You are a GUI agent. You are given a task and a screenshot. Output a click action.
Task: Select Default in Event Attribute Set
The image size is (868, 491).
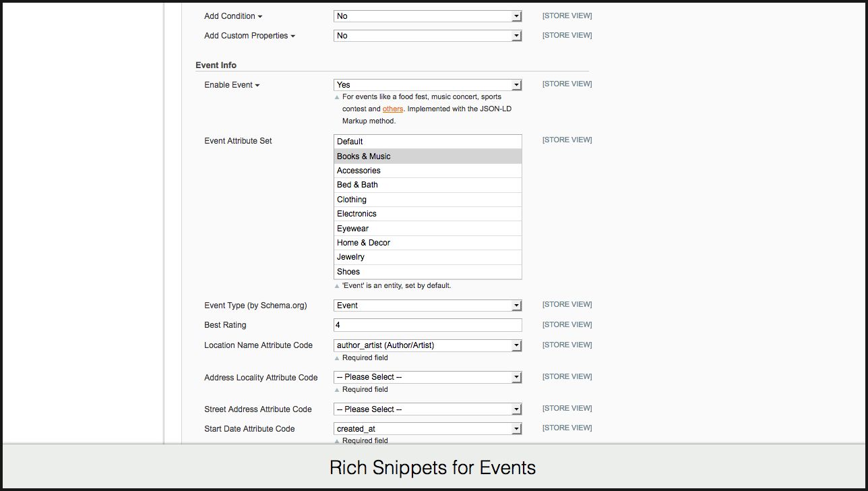click(x=427, y=142)
